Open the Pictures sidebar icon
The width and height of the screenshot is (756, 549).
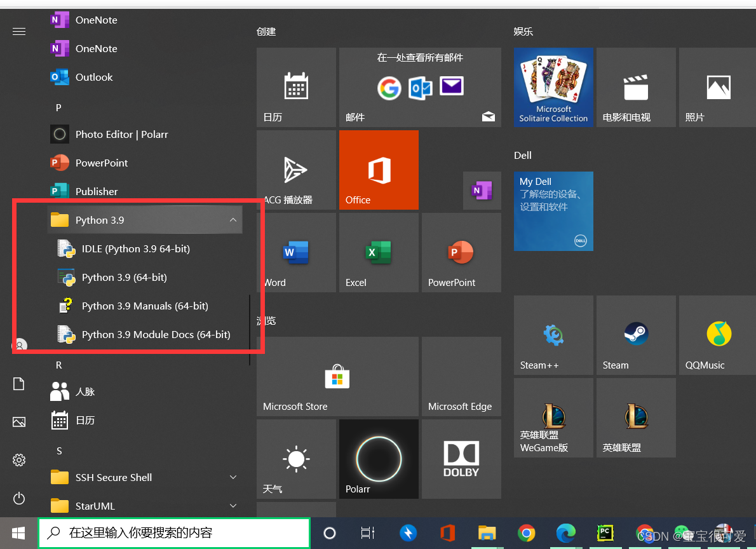click(x=19, y=422)
